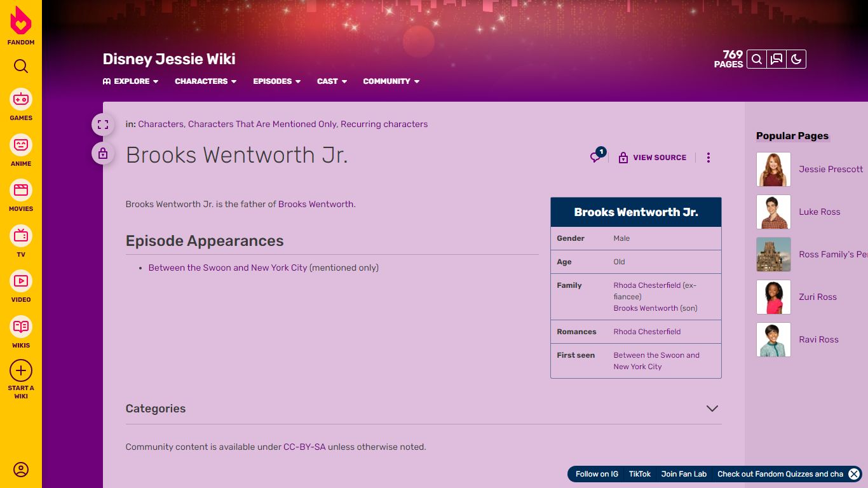Screen dimensions: 868x488
Task: Open Video section in sidebar
Action: pyautogui.click(x=21, y=287)
